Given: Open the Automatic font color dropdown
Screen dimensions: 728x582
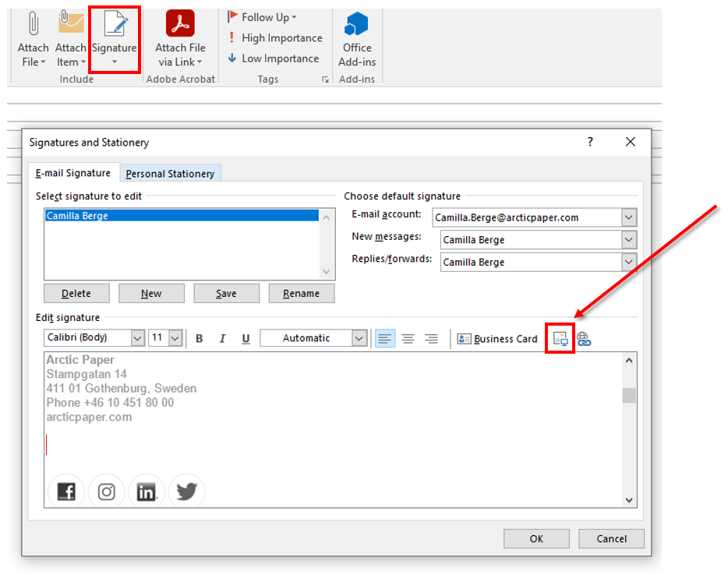Looking at the screenshot, I should [x=359, y=338].
